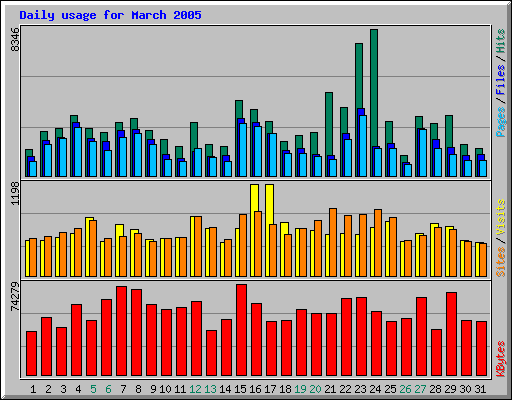Image resolution: width=512 pixels, height=400 pixels.
Task: Click the green day label 6
Action: pos(108,389)
